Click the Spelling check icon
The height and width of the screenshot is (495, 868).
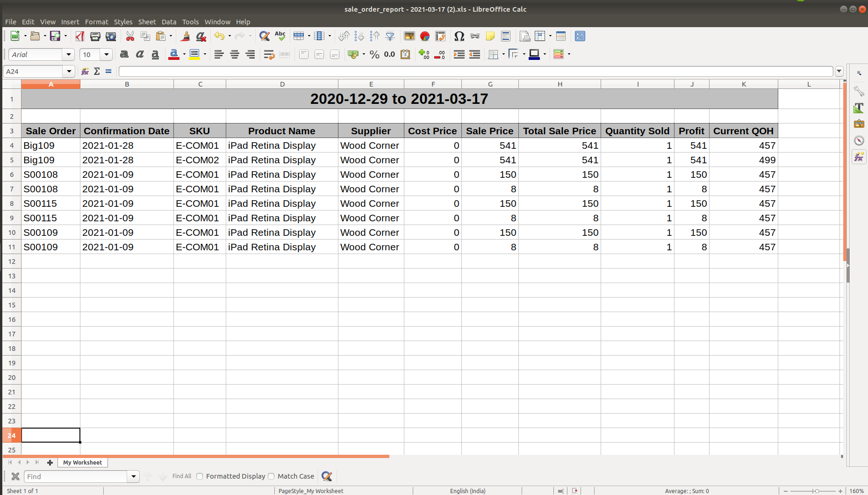pyautogui.click(x=280, y=36)
